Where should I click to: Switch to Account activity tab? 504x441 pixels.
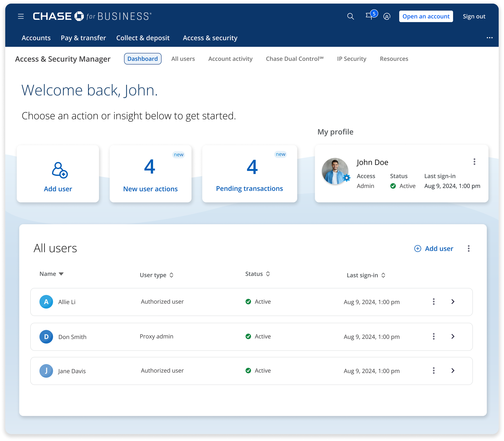click(230, 59)
